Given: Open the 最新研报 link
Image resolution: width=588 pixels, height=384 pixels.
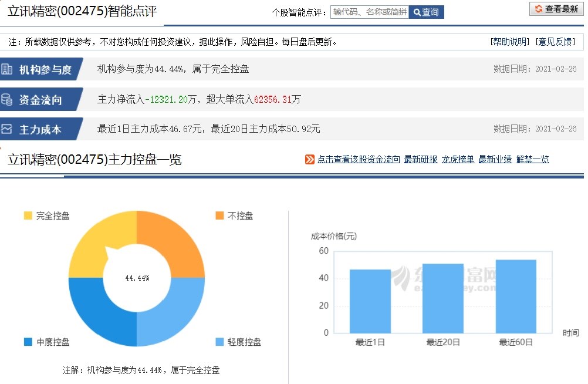Looking at the screenshot, I should 420,160.
